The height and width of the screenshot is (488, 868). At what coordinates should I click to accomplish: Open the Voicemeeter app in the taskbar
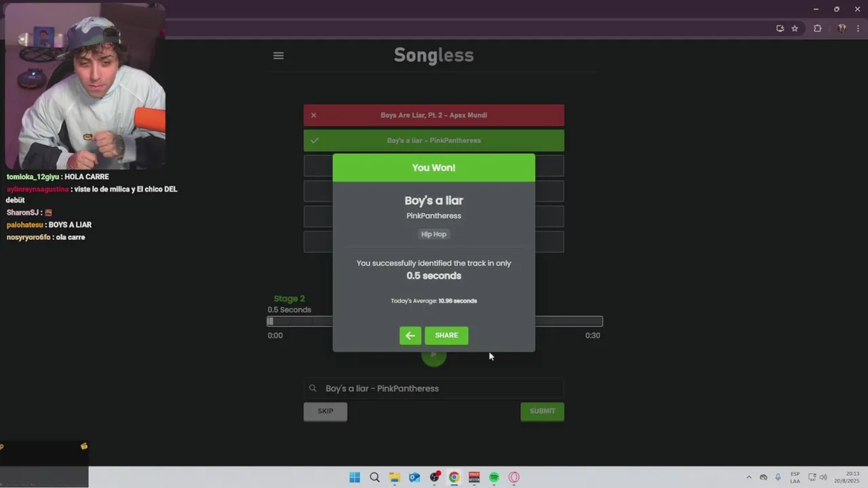point(474,477)
